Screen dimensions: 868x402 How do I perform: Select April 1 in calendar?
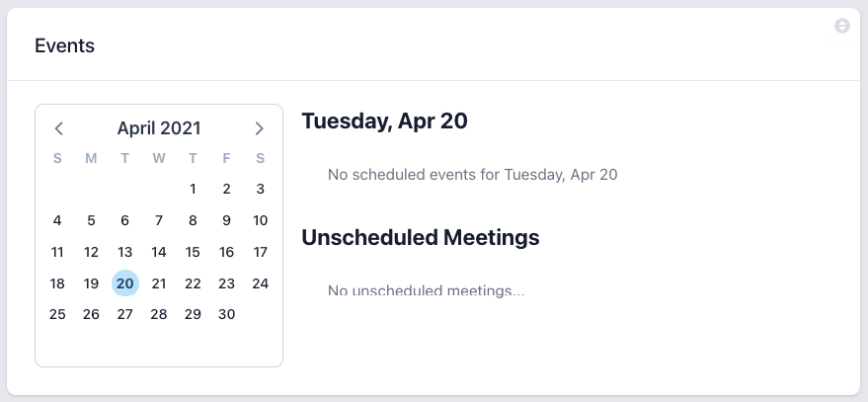pos(193,190)
